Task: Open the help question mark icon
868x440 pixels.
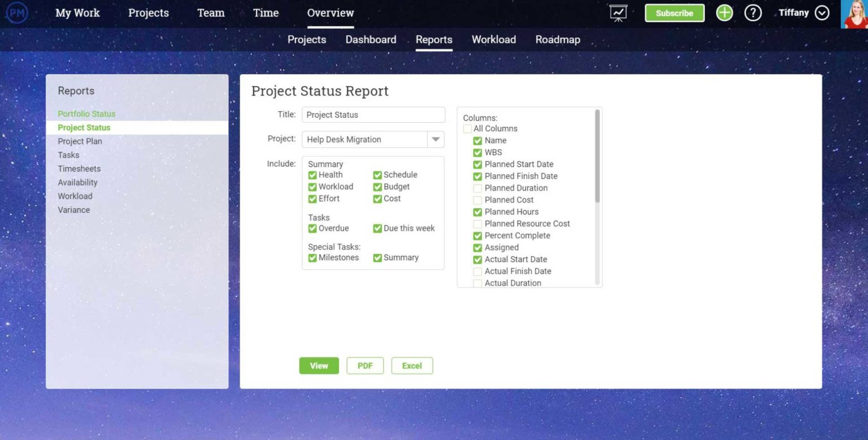Action: tap(753, 13)
